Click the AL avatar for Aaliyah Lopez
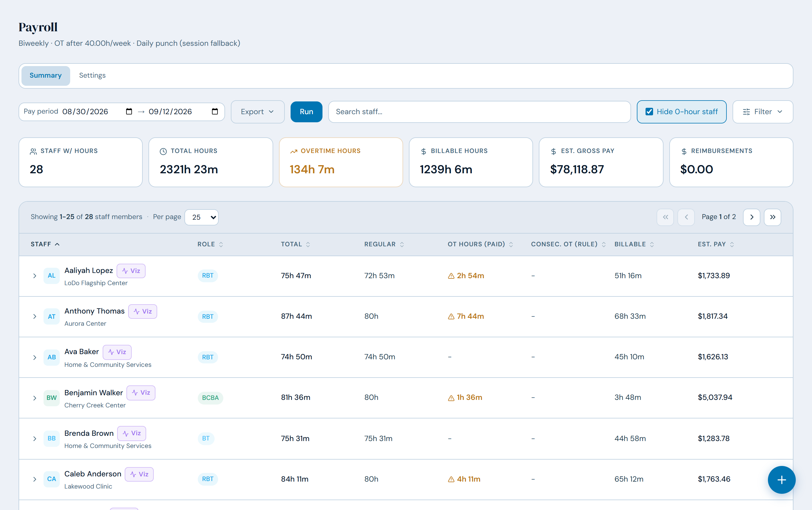This screenshot has width=812, height=510. coord(52,276)
